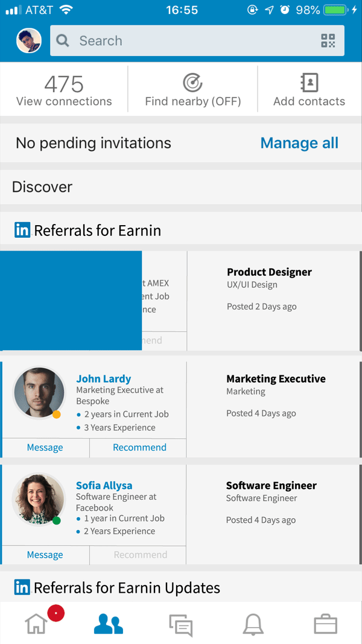Select My Network people tab
This screenshot has width=362, height=644.
click(109, 624)
